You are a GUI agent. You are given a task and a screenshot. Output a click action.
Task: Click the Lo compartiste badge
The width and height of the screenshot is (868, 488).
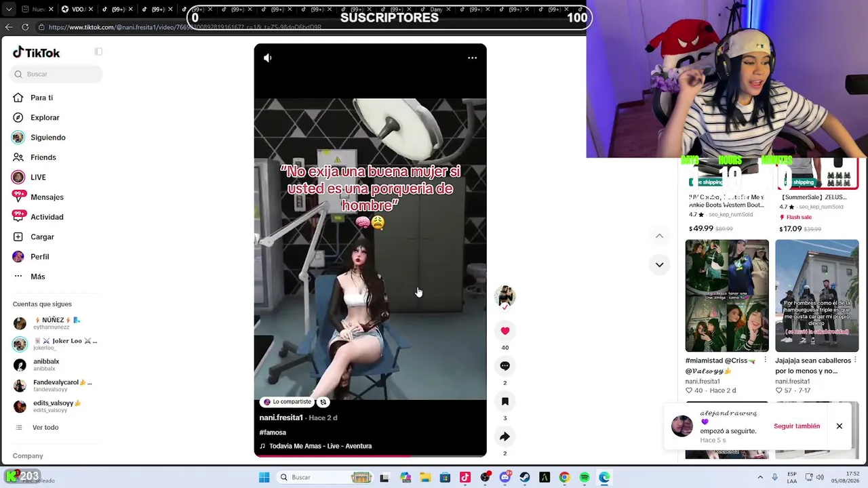(x=288, y=402)
